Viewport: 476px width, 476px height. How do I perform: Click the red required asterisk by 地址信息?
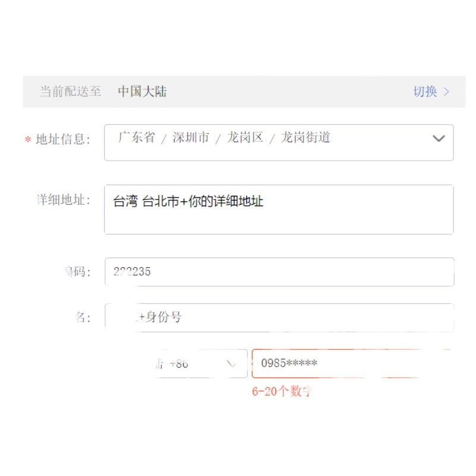tap(27, 140)
